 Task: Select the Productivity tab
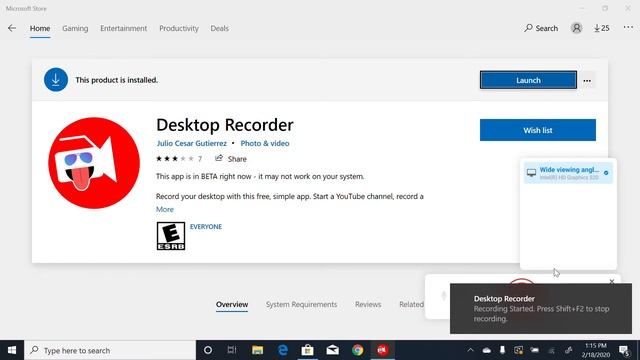tap(179, 28)
